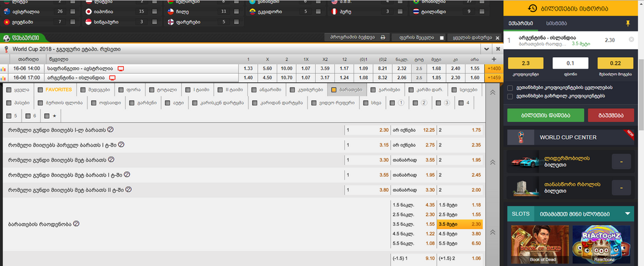The image size is (644, 266).
Task: Tick the ეკვადორი country checkbox
Action: (x=318, y=11)
